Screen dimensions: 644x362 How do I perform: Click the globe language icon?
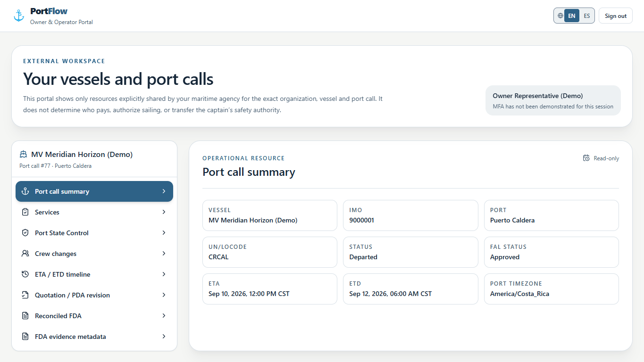pos(560,16)
